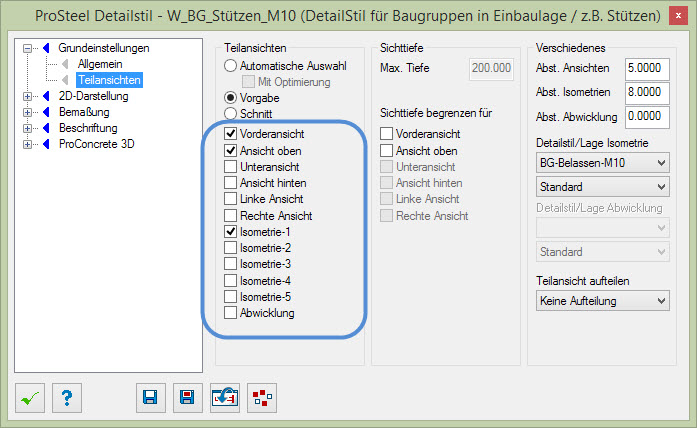Expand the ProConcrete 3D tree node

pos(28,144)
